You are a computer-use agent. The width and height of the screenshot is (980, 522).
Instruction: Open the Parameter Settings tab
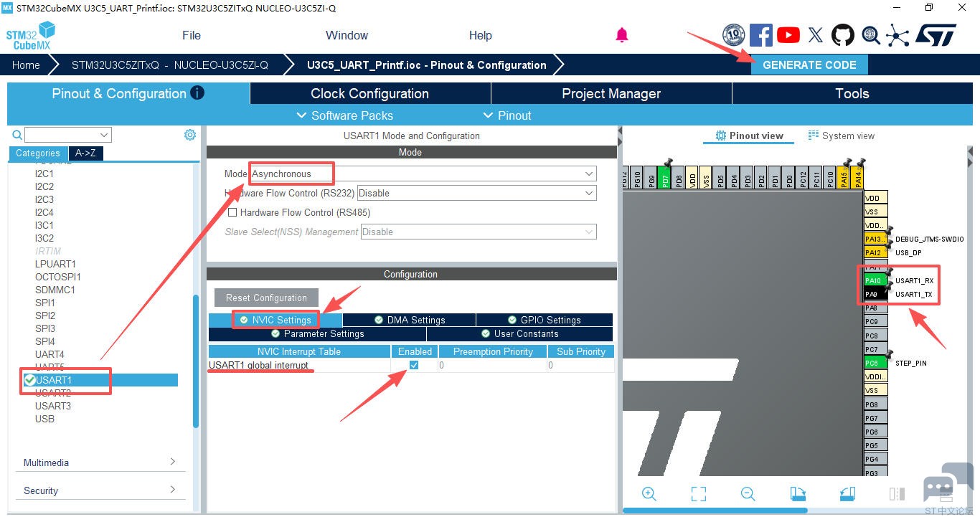click(x=317, y=333)
